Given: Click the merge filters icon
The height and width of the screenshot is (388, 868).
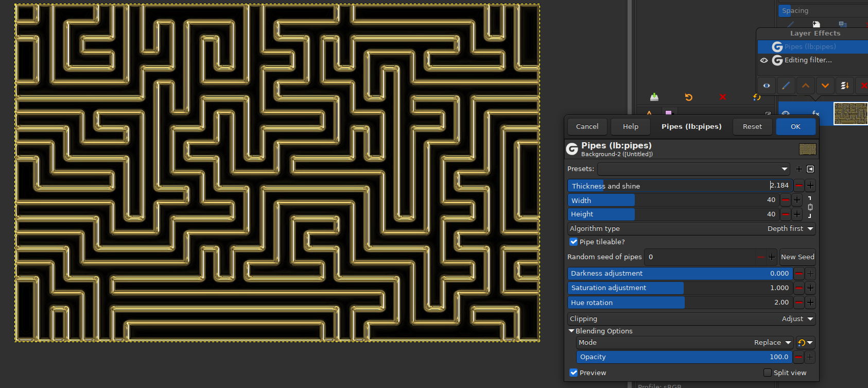Looking at the screenshot, I should coord(845,86).
